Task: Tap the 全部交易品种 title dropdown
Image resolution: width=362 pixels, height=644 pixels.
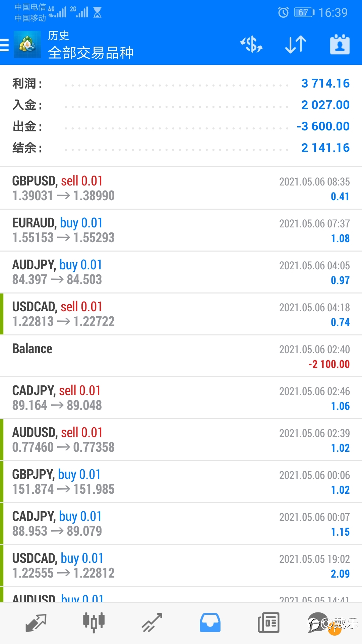Action: coord(90,53)
